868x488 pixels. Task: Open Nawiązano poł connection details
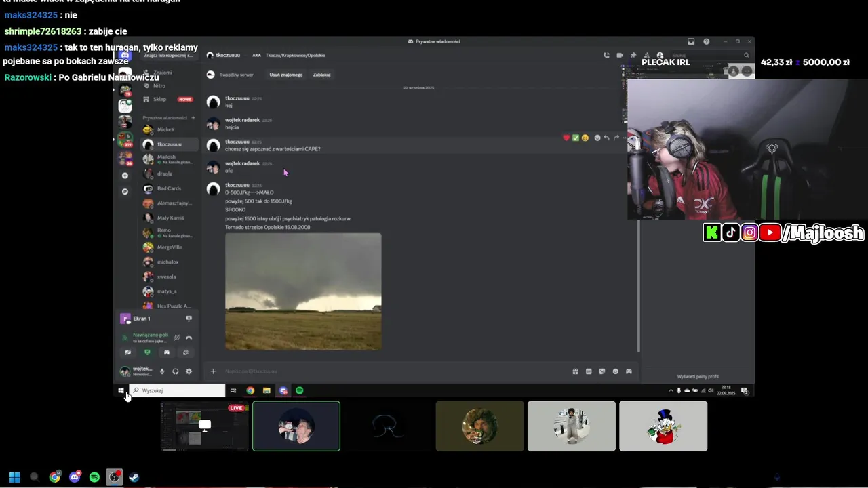(x=150, y=335)
